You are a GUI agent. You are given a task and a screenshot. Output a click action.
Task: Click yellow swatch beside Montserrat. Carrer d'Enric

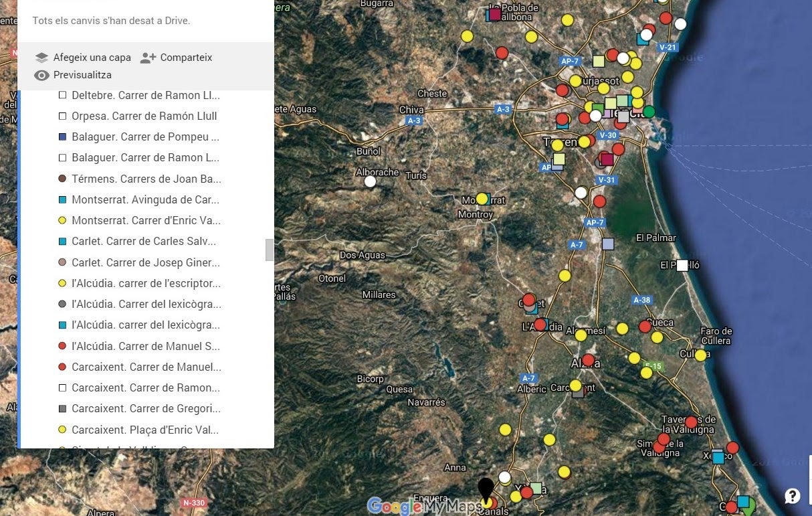[62, 220]
